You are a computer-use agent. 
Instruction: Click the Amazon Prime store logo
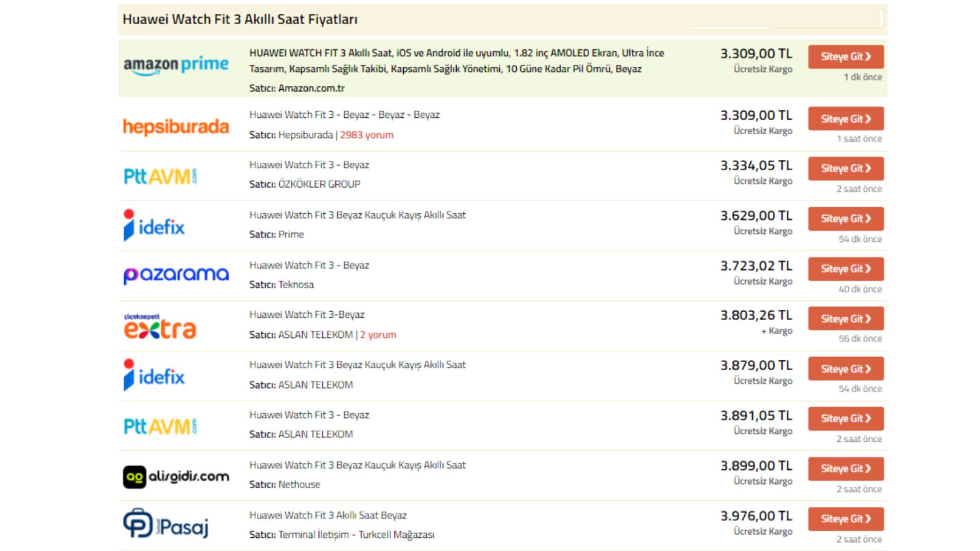coord(176,65)
